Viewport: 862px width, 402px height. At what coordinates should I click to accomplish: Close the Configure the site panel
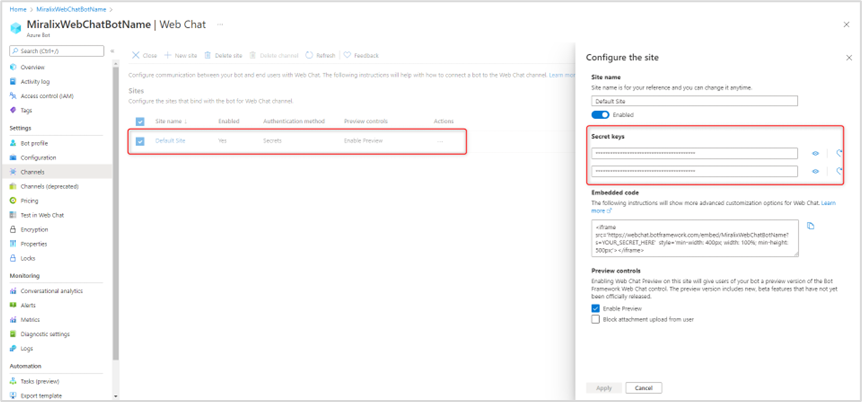click(x=849, y=57)
